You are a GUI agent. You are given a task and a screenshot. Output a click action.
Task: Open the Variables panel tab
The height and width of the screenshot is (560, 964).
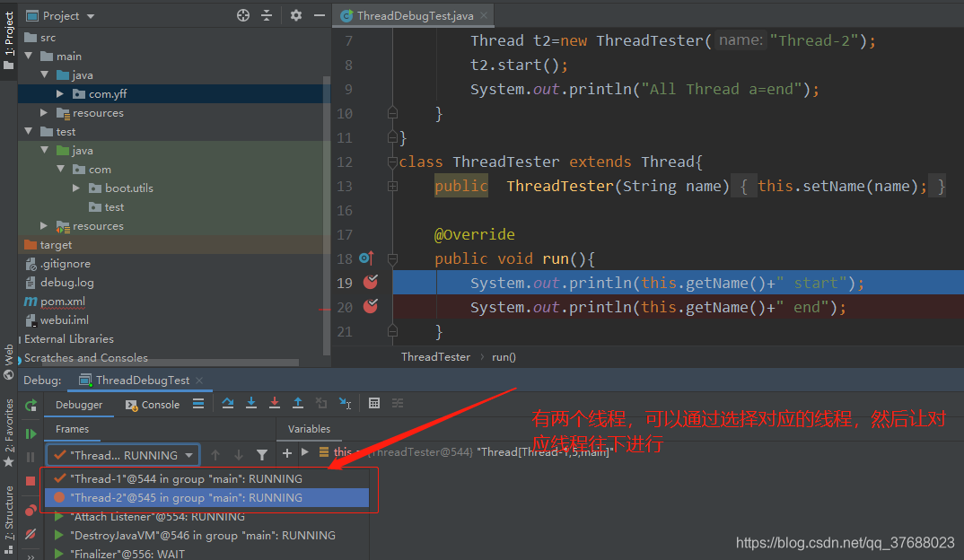[x=309, y=429]
